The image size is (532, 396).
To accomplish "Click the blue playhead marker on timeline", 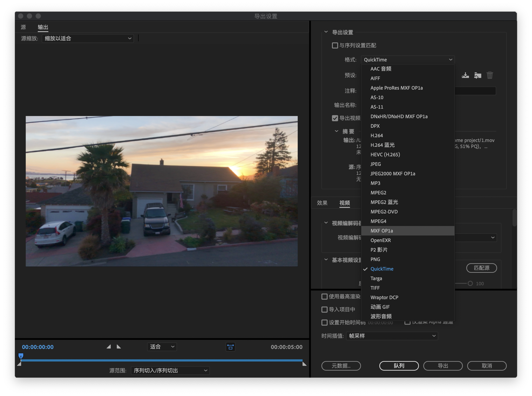I will [x=21, y=356].
